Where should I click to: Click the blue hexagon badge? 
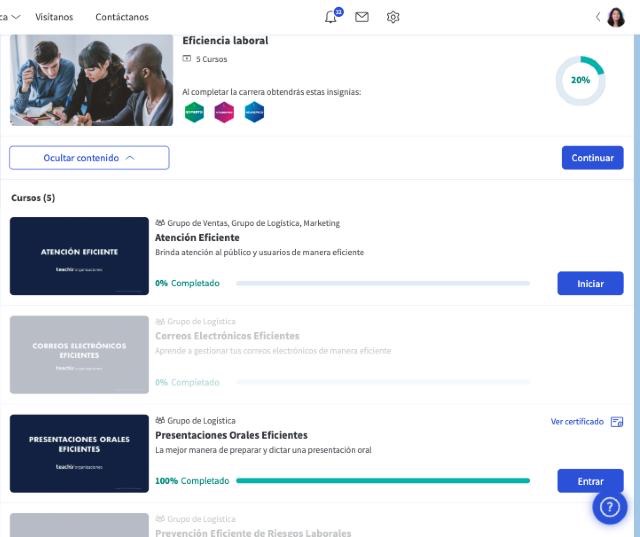click(254, 112)
